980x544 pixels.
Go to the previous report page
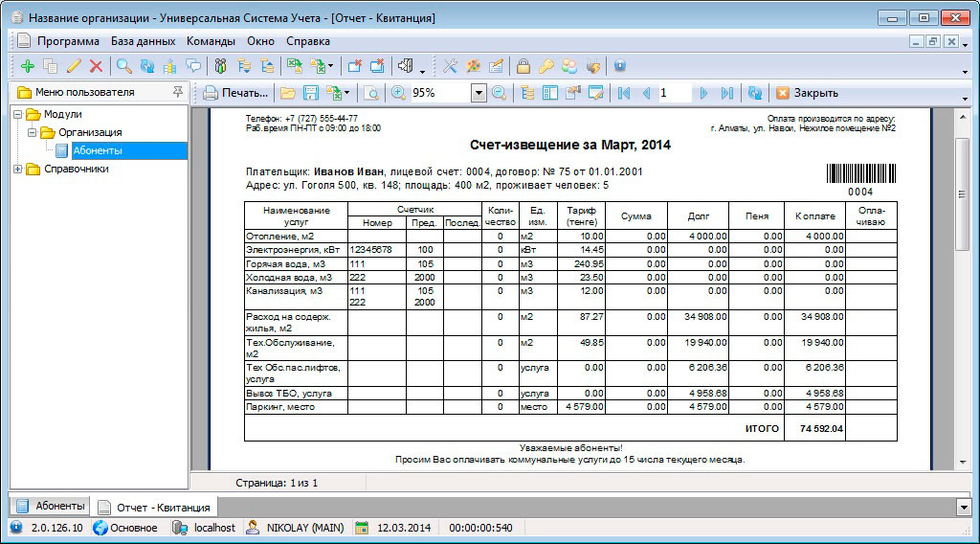646,93
